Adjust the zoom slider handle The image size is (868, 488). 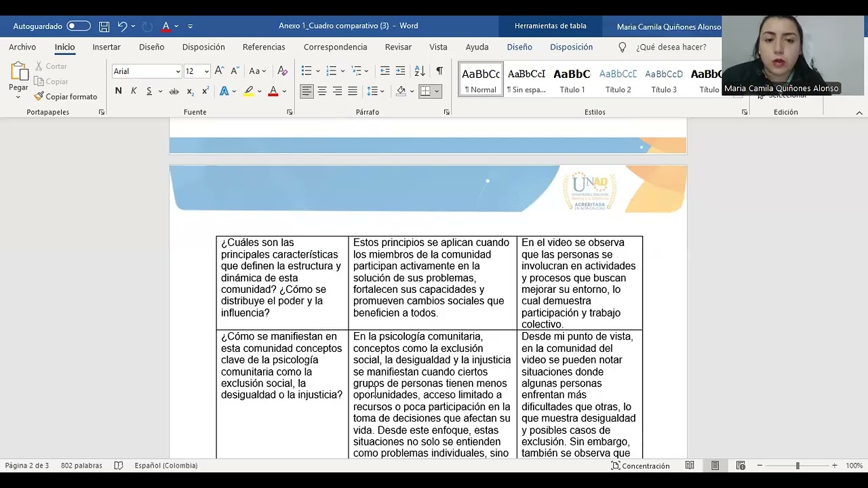[x=797, y=466]
